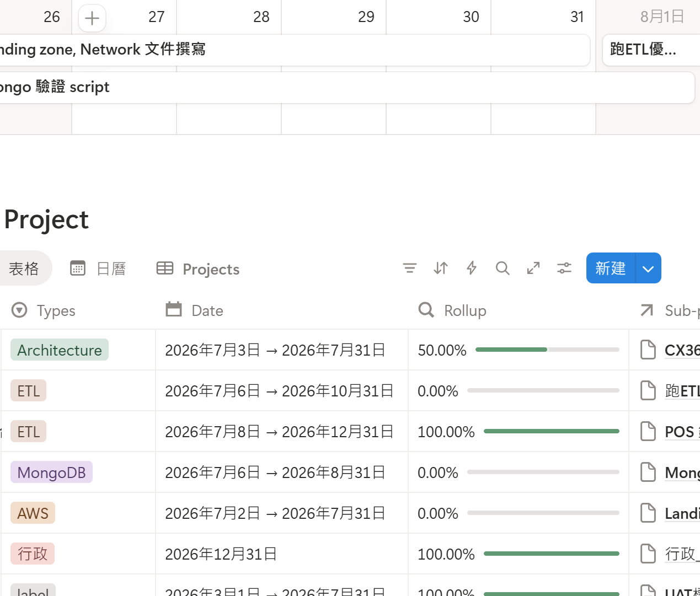
Task: Click page icon beside POS sub-project
Action: pyautogui.click(x=648, y=431)
